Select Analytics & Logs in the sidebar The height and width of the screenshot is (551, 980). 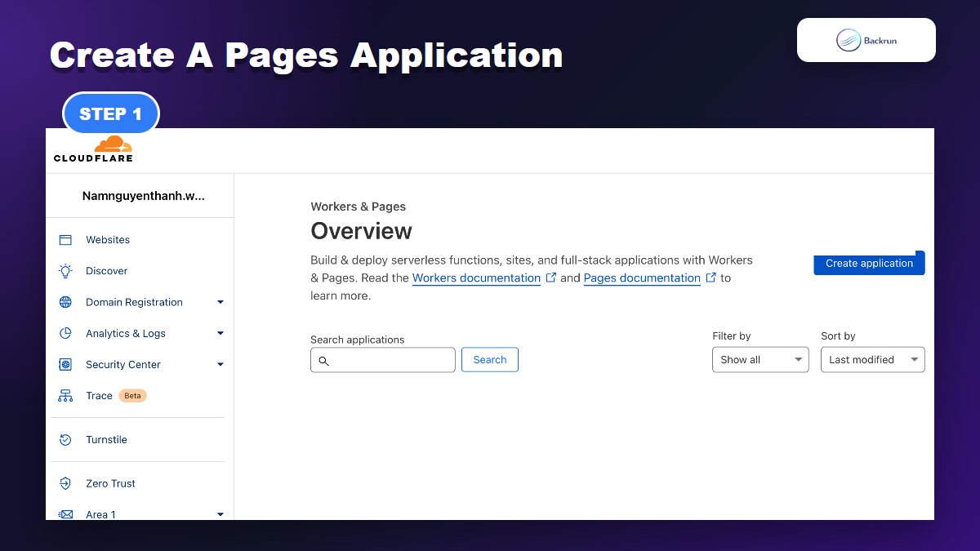click(x=126, y=333)
